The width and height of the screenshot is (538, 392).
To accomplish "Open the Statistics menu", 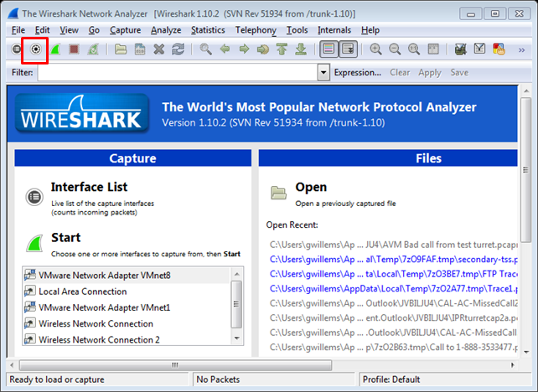I will point(208,30).
